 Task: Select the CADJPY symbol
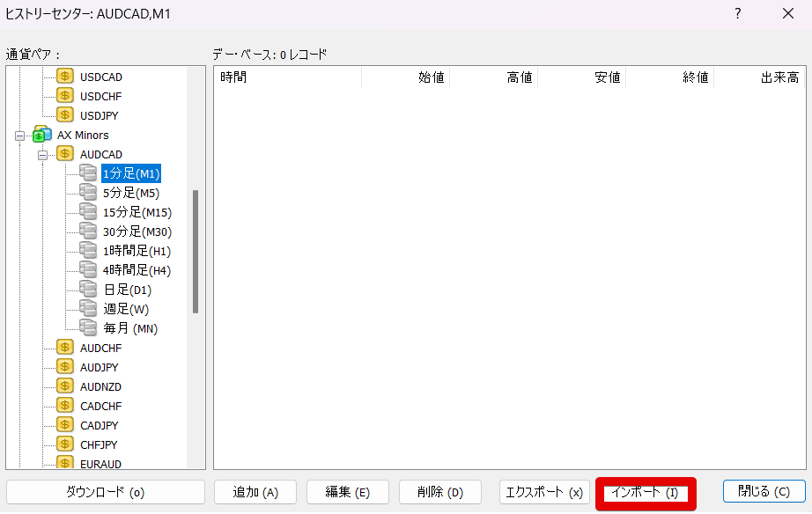click(x=99, y=425)
